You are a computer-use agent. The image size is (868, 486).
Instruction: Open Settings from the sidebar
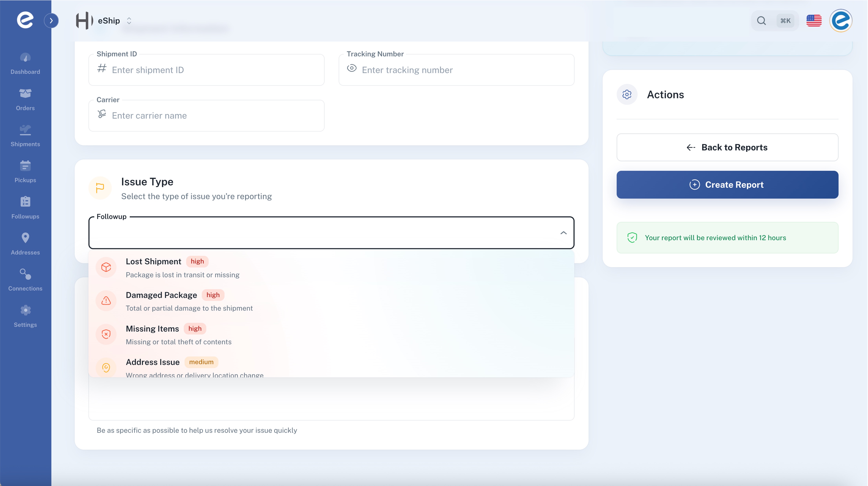[25, 316]
